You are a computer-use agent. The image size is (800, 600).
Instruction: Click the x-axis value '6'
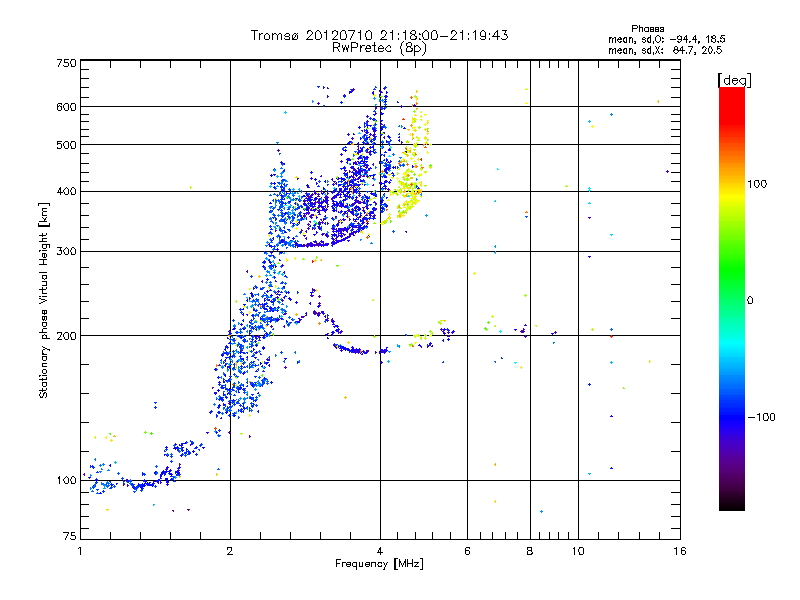[x=467, y=551]
